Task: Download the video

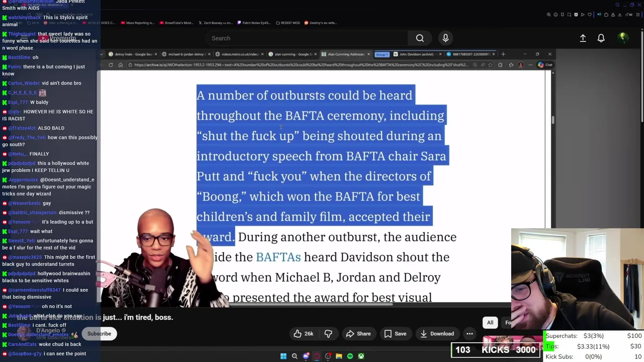Action: click(437, 334)
